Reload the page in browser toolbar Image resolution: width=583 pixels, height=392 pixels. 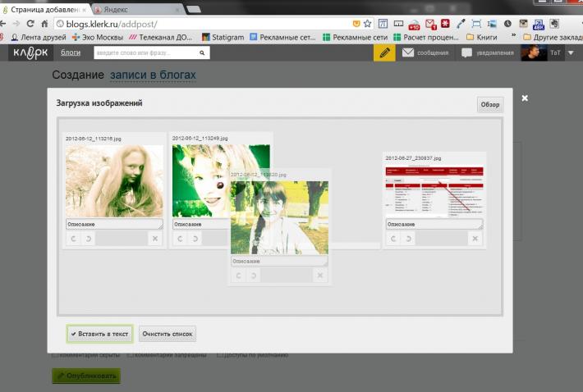30,24
